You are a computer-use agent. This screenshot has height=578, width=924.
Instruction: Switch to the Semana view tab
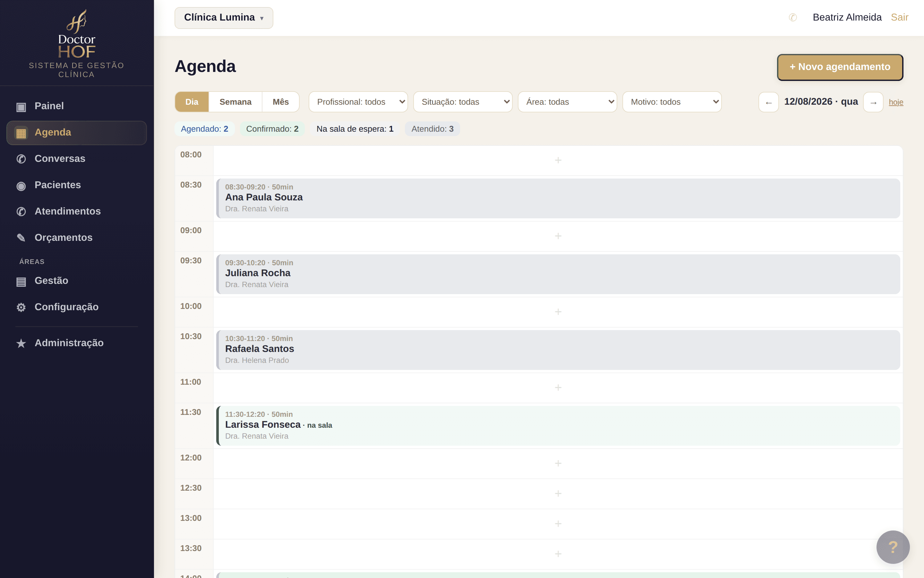click(x=235, y=102)
